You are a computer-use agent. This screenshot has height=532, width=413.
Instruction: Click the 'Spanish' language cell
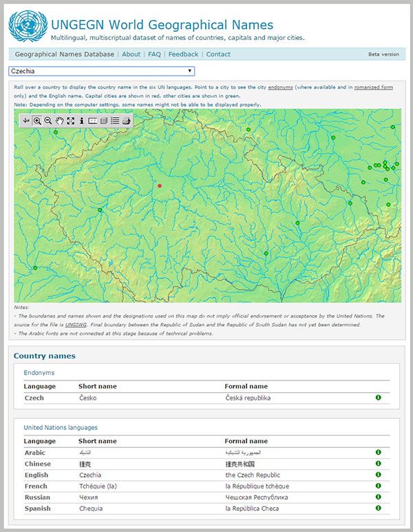click(38, 509)
